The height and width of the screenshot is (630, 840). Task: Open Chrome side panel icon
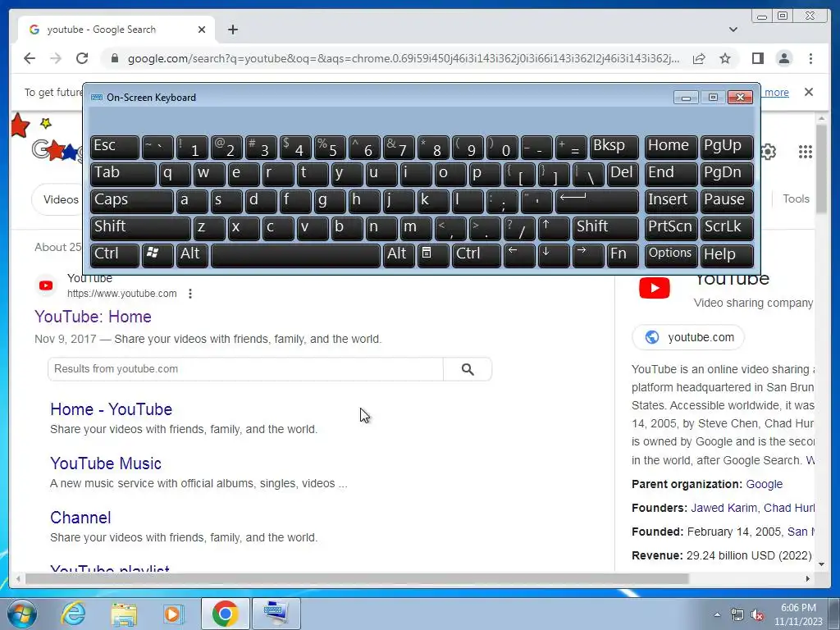(757, 58)
